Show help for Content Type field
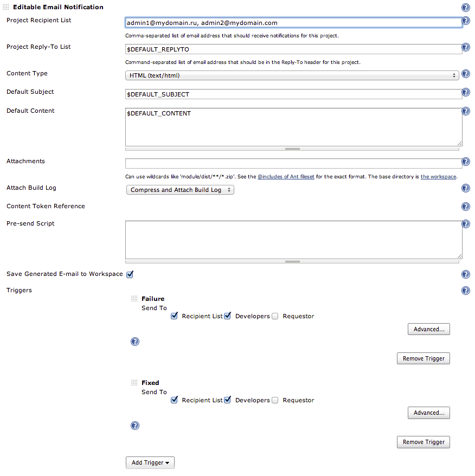This screenshot has width=475, height=476. coord(465,75)
